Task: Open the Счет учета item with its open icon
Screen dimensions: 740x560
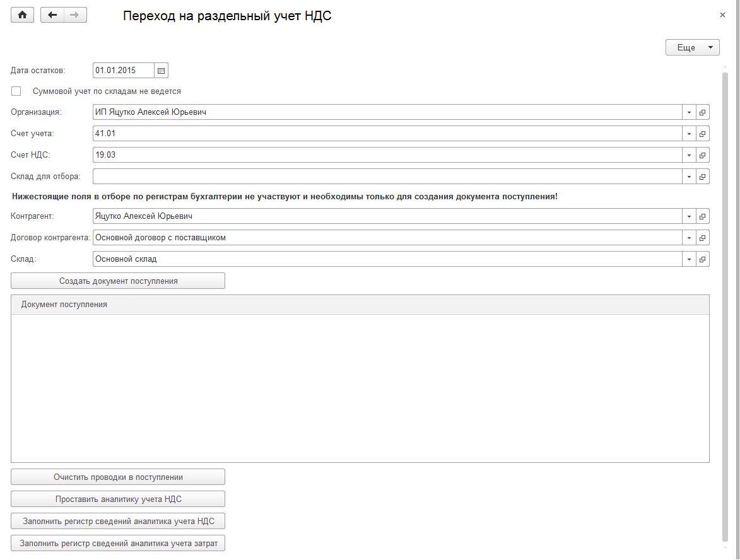Action: click(703, 134)
